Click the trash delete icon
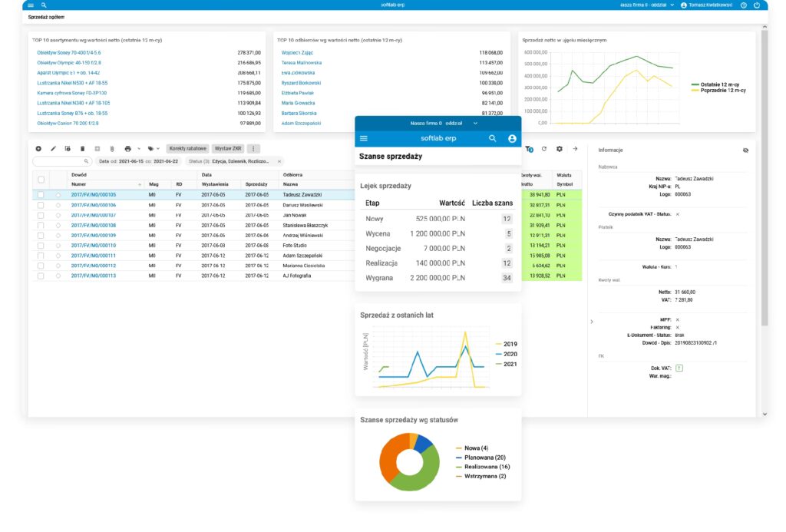786x532 pixels. tap(83, 148)
